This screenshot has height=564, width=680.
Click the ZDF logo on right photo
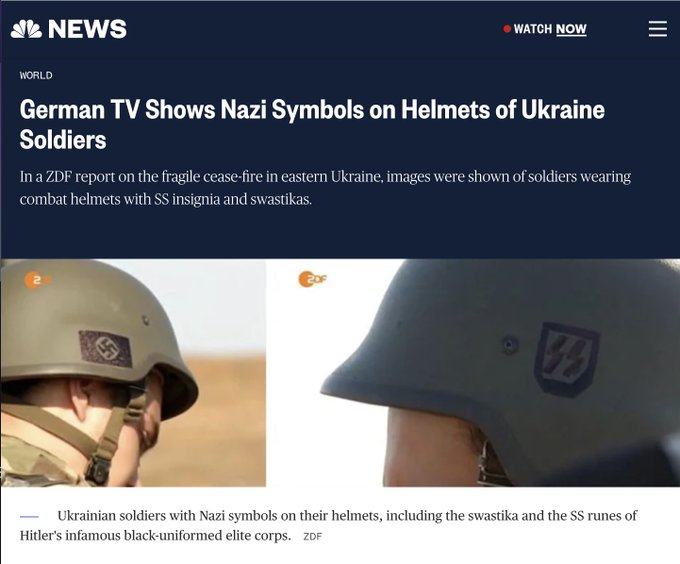312,279
